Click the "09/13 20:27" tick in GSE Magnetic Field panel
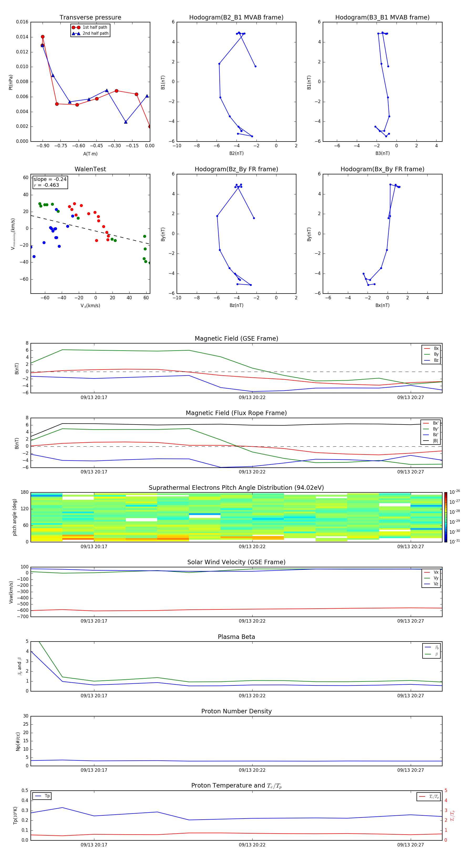The width and height of the screenshot is (473, 868). pos(410,398)
